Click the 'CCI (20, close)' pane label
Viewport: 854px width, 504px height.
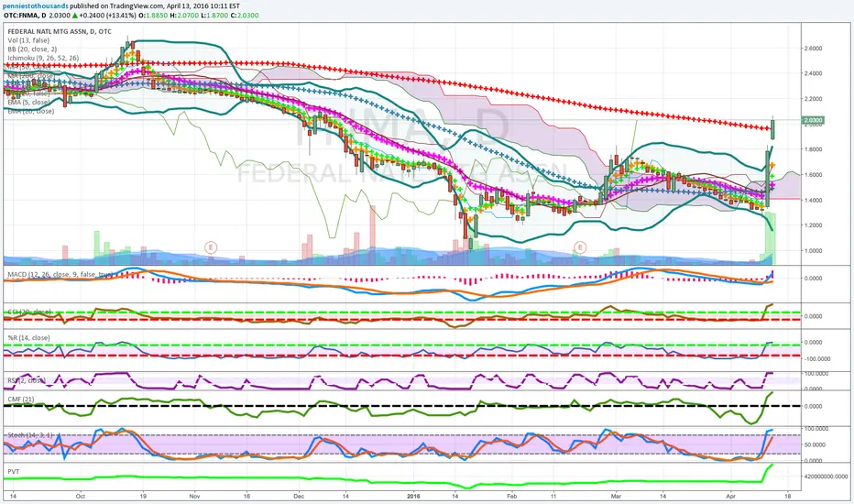click(29, 312)
